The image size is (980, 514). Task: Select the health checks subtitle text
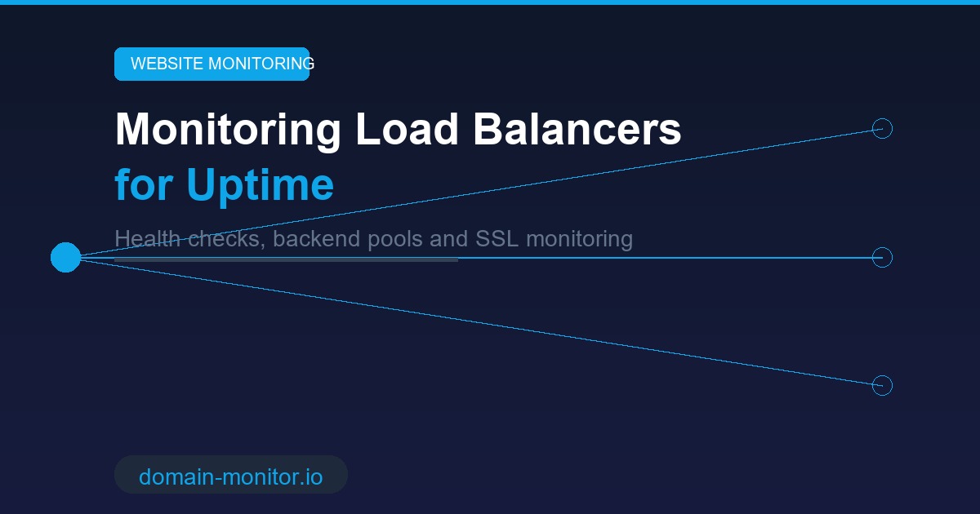(x=374, y=238)
